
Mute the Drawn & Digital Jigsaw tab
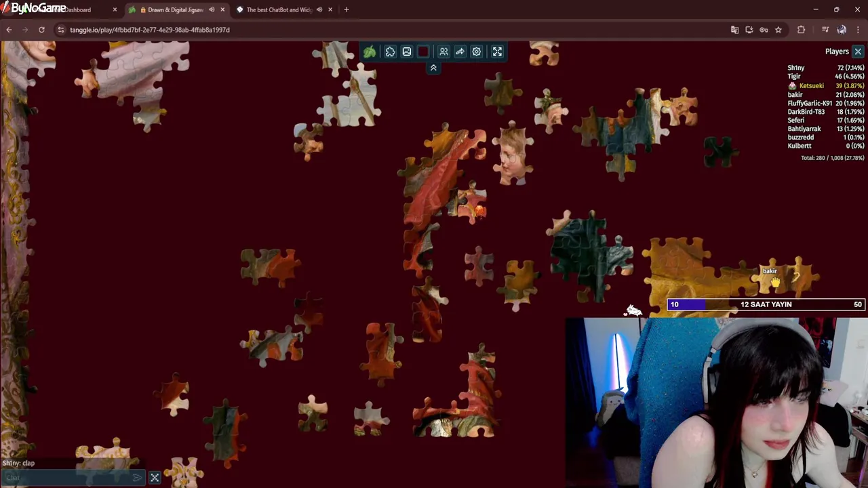212,9
